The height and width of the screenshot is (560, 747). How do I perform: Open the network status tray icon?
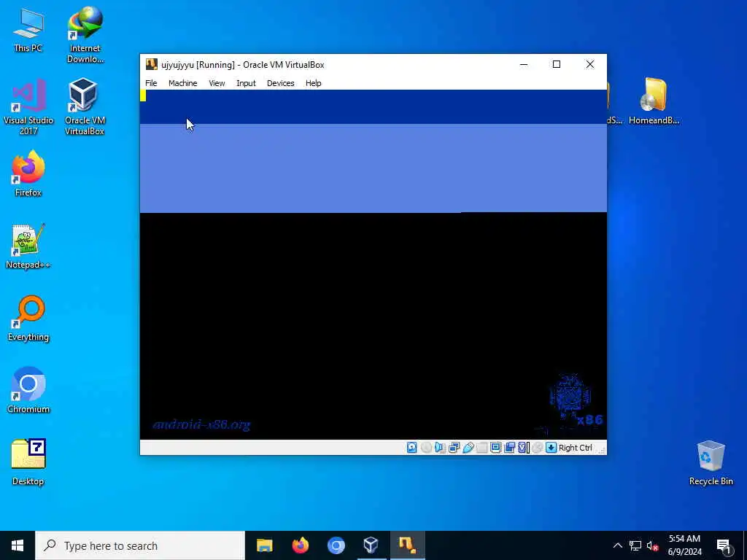635,545
